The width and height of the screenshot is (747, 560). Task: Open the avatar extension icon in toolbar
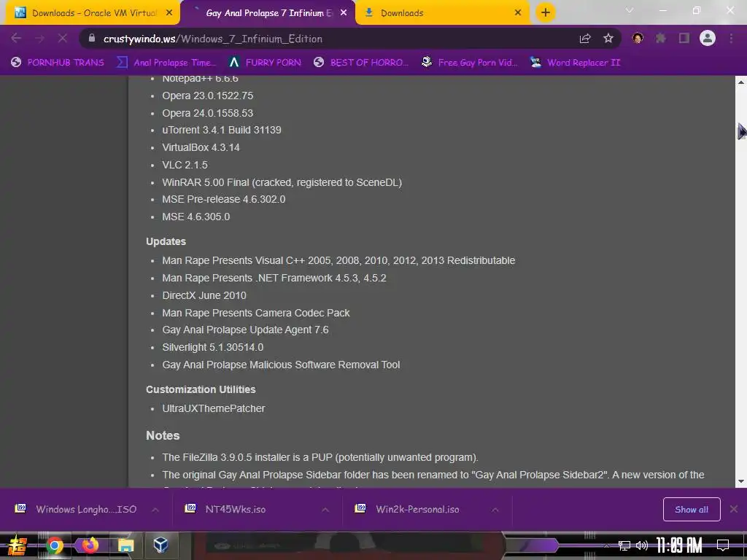tap(638, 38)
